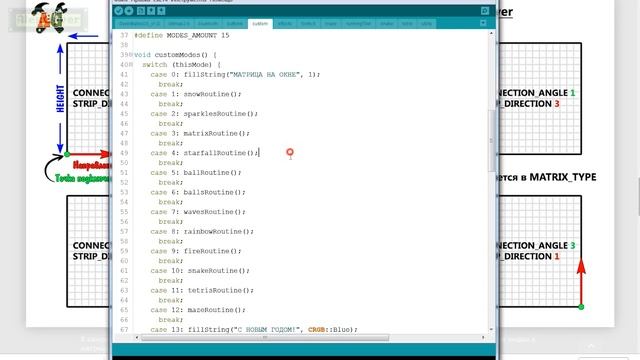Switch to the effects tab
The width and height of the screenshot is (640, 360).
[x=285, y=24]
